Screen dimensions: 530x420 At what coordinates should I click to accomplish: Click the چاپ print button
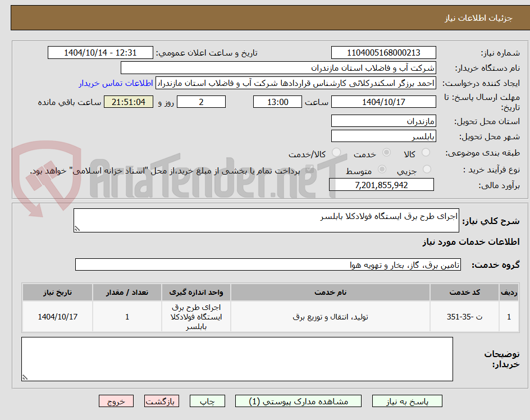pos(207,401)
